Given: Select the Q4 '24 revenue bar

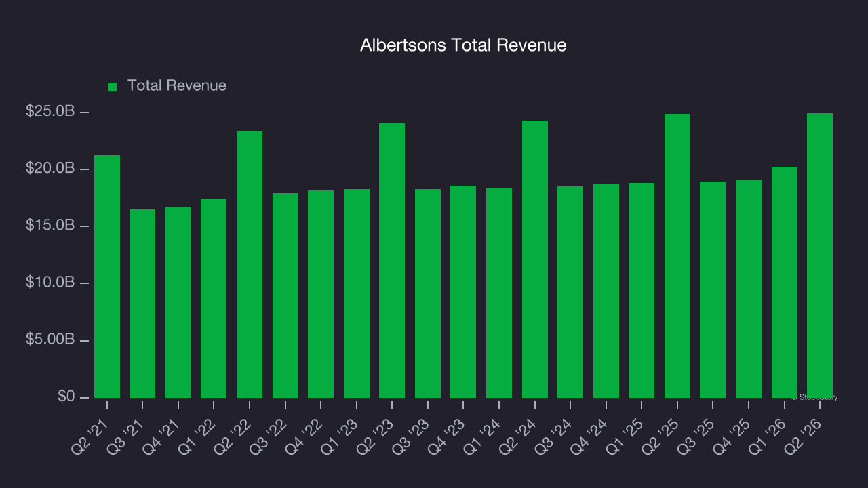Looking at the screenshot, I should [606, 291].
